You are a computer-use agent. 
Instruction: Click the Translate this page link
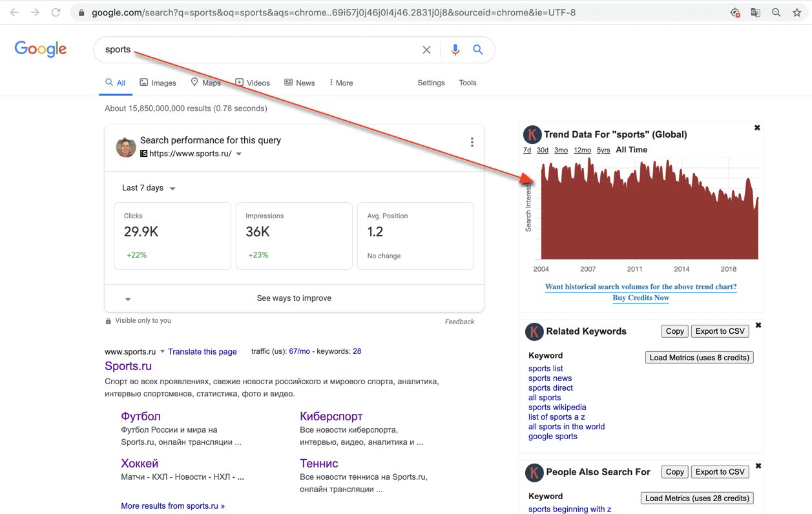(202, 352)
